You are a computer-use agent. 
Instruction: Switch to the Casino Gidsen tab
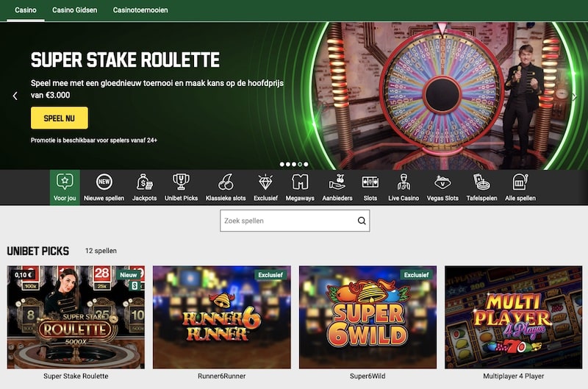tap(75, 10)
